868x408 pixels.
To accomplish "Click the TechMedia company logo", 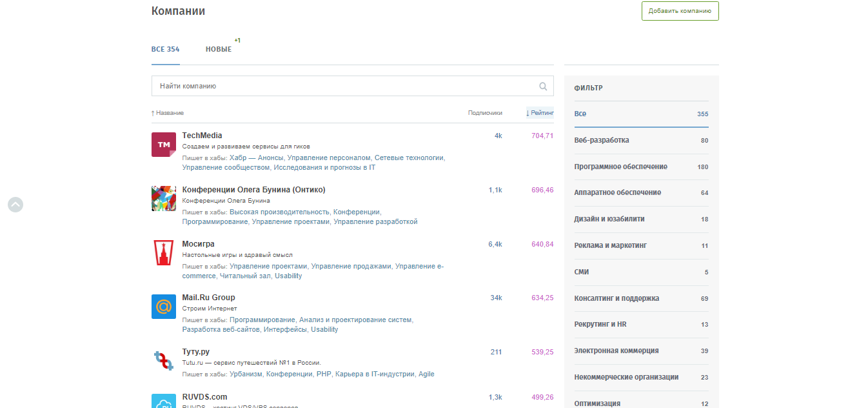I will pyautogui.click(x=163, y=145).
